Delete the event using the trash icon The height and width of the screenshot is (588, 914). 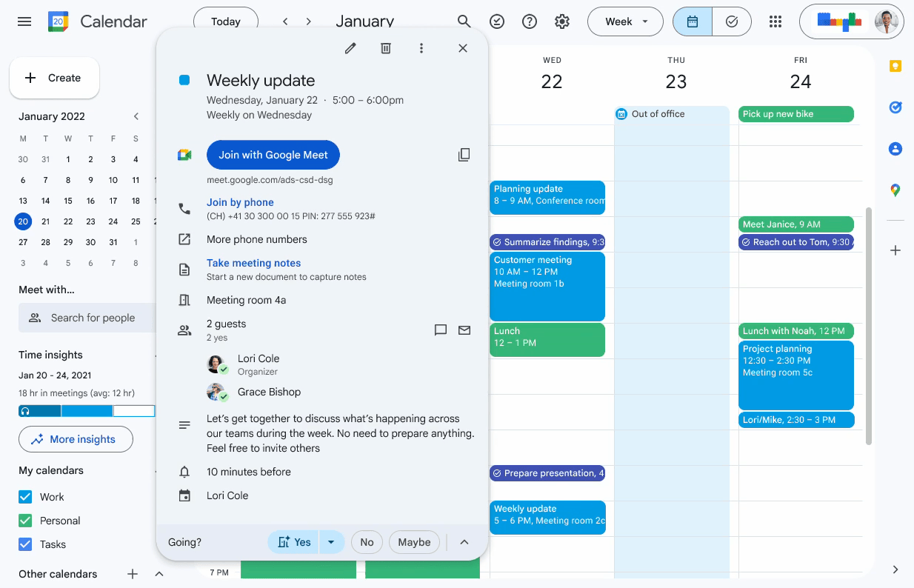click(x=386, y=48)
